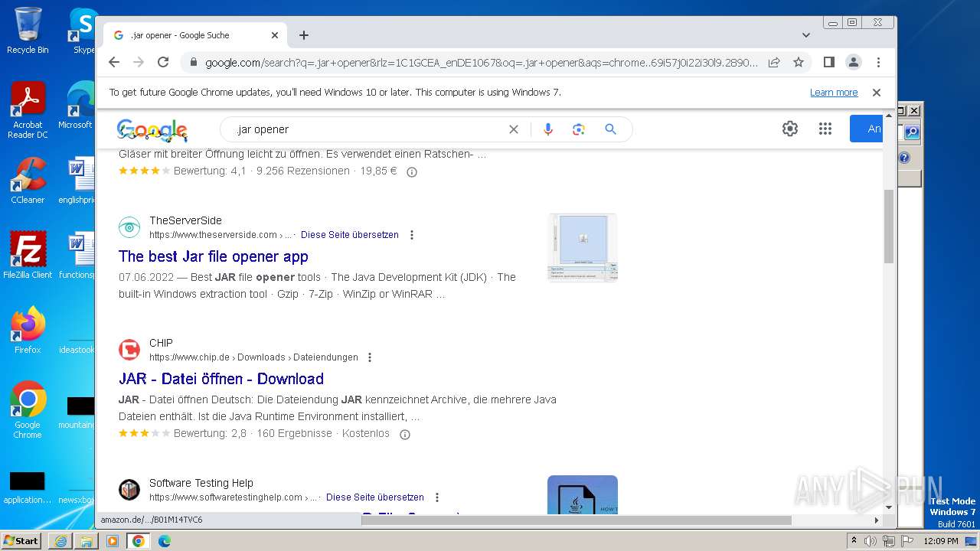Open FileZilla Client desktop icon

point(28,255)
